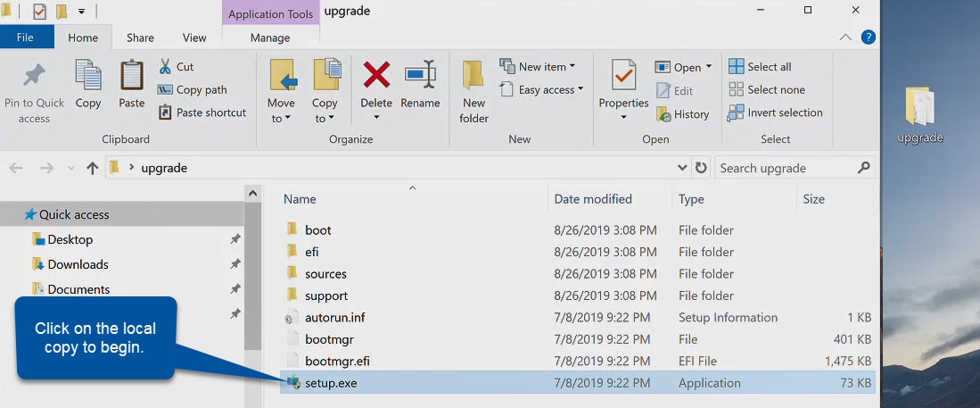Viewport: 980px width, 408px height.
Task: Expand the Copy to dropdown arrow
Action: [331, 119]
